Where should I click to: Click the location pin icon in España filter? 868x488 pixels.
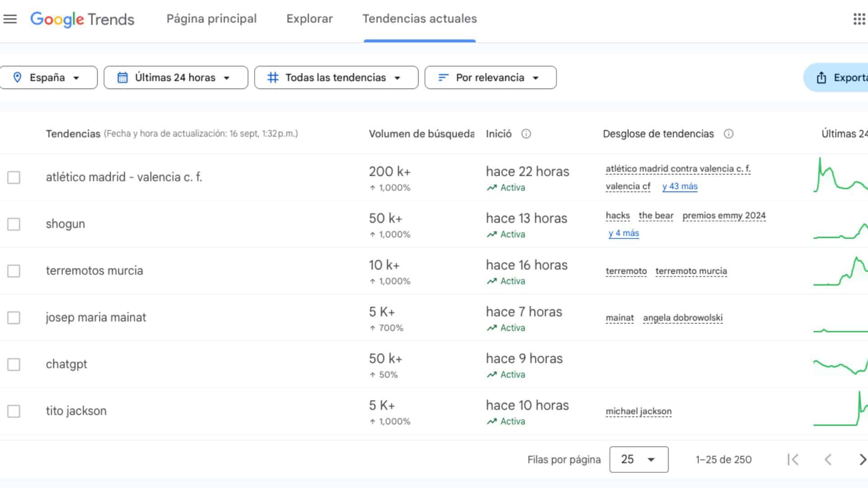pos(17,77)
